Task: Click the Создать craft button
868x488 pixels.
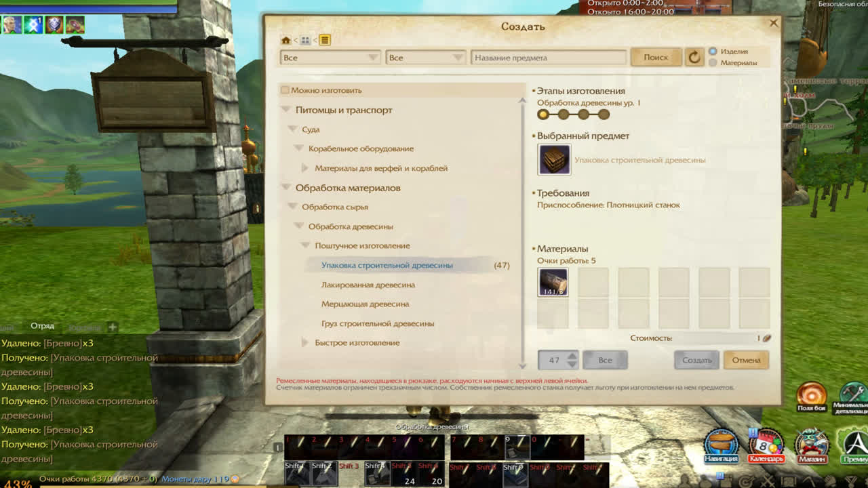Action: click(696, 360)
